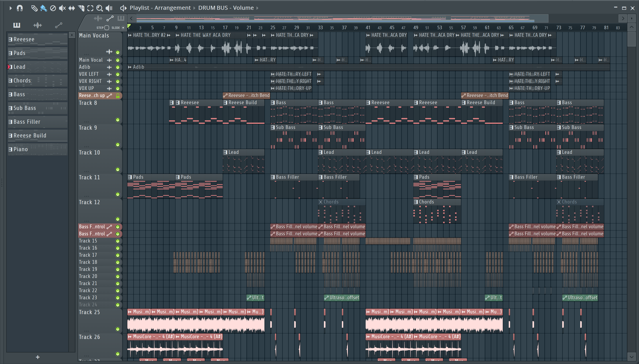Screen dimensions: 639x364
Task: Select the Track 25 header label
Action: [x=89, y=312]
